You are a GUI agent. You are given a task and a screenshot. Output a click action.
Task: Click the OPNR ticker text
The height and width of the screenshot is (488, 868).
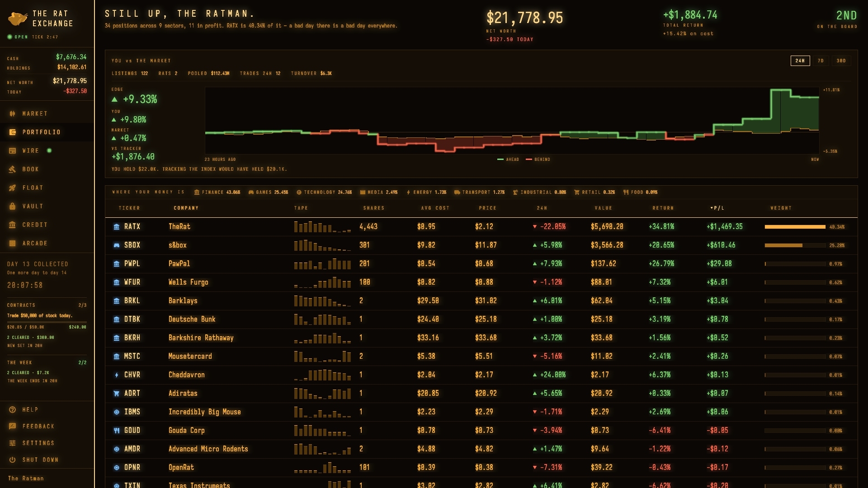[x=132, y=467]
